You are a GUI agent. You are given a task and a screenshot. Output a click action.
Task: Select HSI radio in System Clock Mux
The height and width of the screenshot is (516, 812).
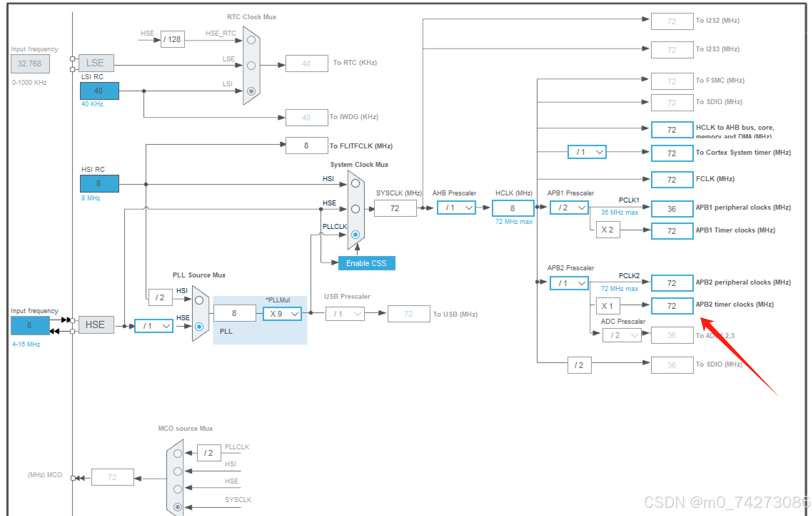click(355, 184)
